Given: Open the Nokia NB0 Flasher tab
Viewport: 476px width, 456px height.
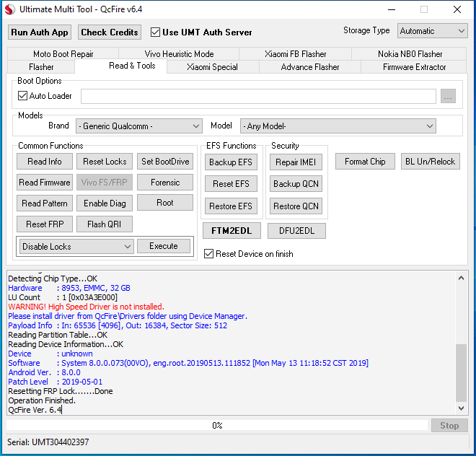Looking at the screenshot, I should coord(410,54).
